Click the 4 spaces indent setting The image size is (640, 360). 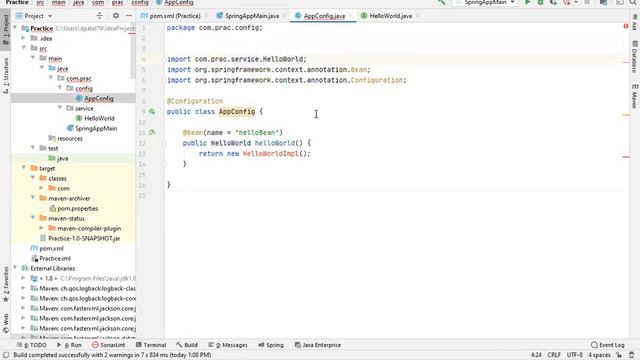[x=599, y=355]
